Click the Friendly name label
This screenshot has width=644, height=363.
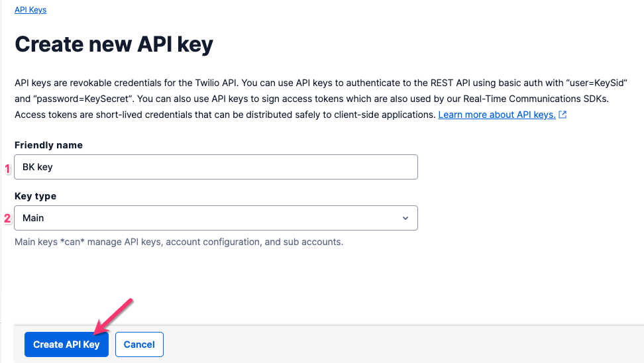point(48,145)
